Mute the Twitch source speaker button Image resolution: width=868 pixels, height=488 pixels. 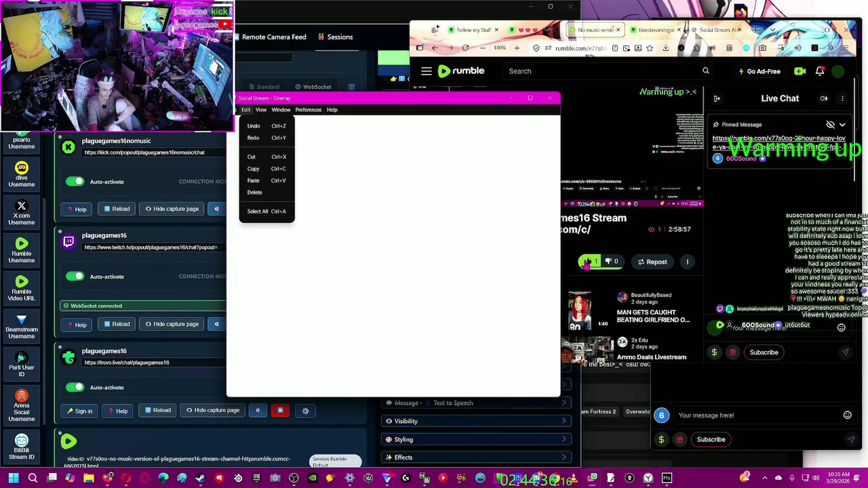(217, 324)
